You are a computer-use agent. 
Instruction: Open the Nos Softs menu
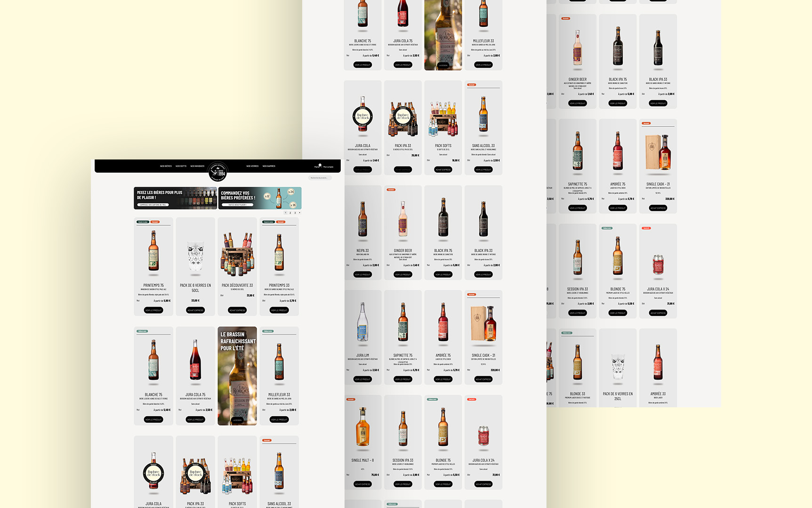click(x=181, y=166)
